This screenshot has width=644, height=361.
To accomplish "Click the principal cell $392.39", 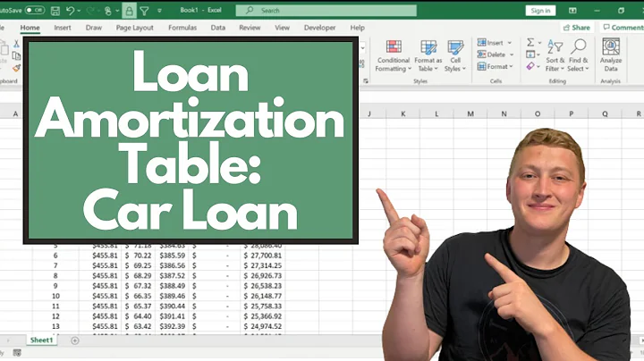I will [172, 326].
